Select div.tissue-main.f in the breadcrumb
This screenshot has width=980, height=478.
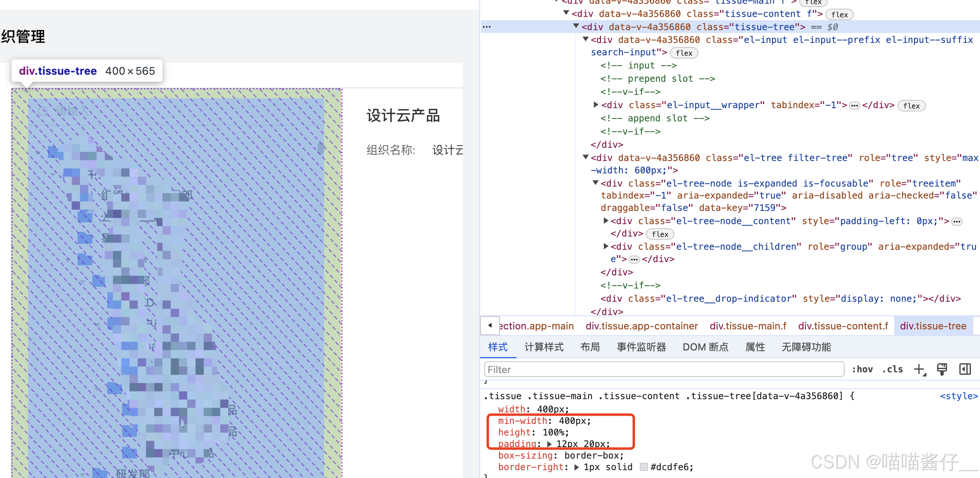(x=748, y=326)
